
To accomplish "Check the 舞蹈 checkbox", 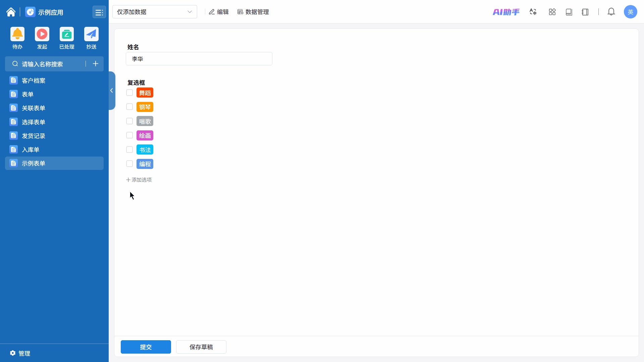I will coord(129,93).
